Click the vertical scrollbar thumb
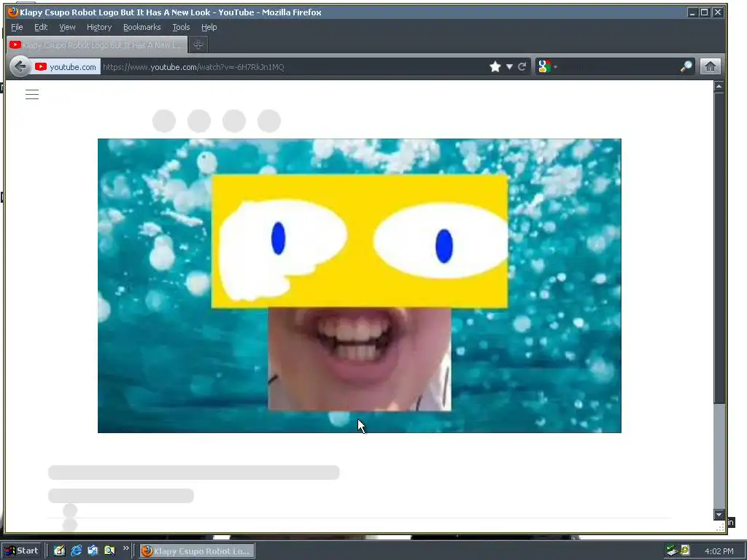747x560 pixels. [x=719, y=249]
